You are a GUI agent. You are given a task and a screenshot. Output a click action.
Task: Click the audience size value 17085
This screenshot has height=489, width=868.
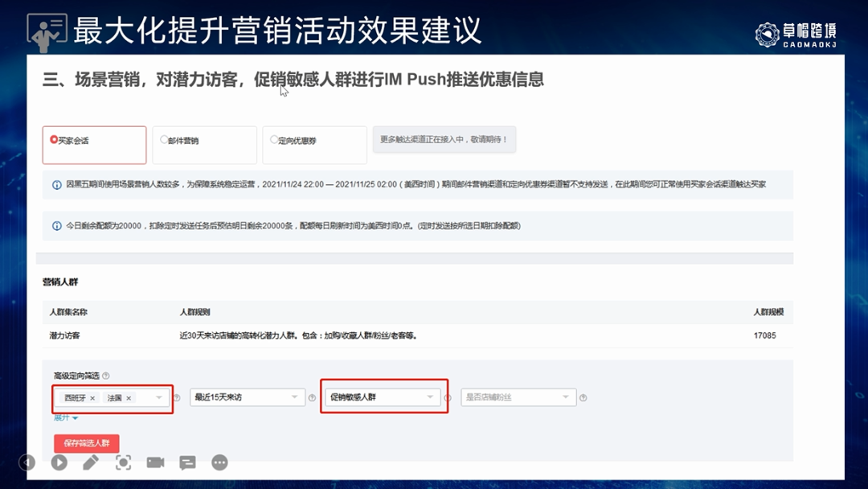coord(764,335)
